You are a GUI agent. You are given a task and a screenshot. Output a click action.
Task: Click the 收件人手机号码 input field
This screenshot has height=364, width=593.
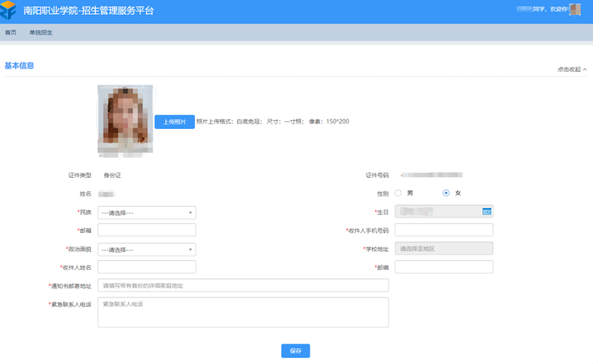[x=443, y=231]
